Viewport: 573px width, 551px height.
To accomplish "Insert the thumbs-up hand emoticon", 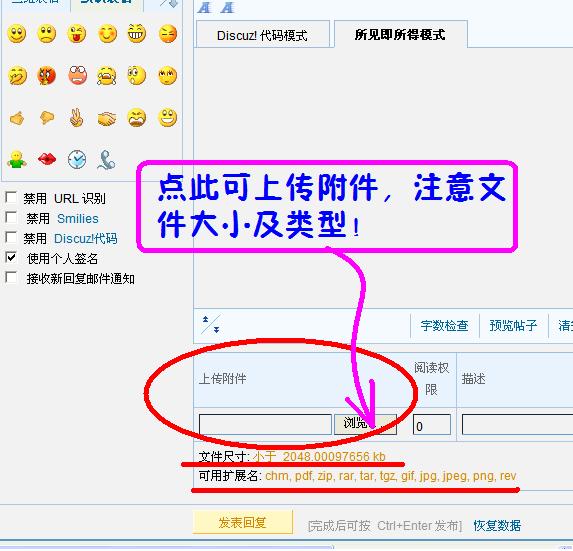I will [x=17, y=118].
